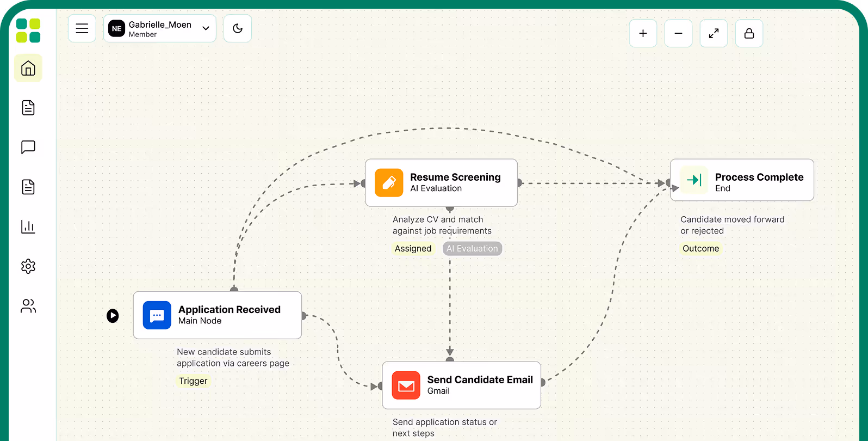Click the orange Resume Screening pencil icon

[x=389, y=182]
